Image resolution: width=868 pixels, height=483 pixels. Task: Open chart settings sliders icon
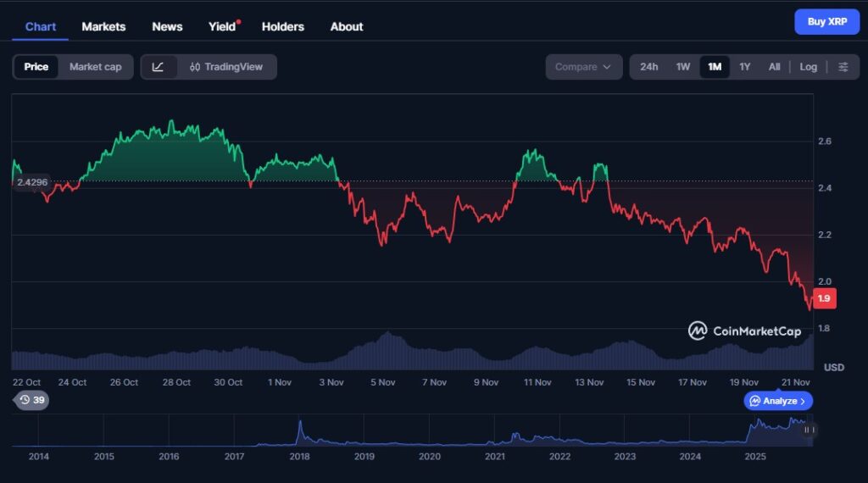pyautogui.click(x=843, y=67)
